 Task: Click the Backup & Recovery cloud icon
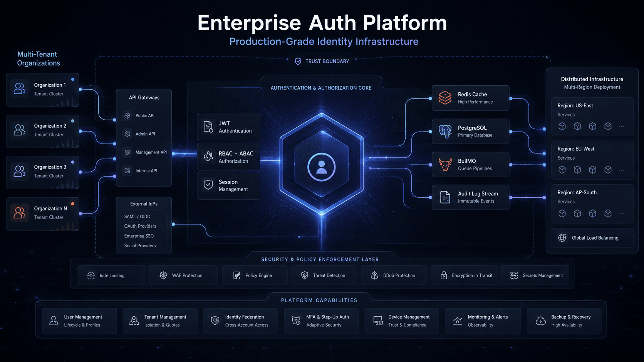(x=541, y=320)
